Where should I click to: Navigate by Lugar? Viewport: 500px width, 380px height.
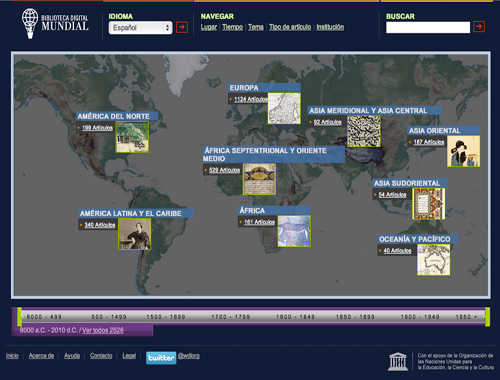pyautogui.click(x=209, y=27)
